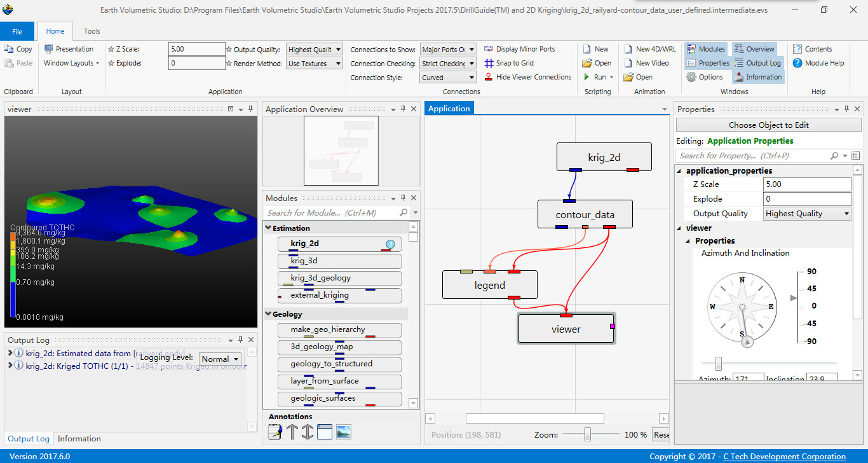Image resolution: width=868 pixels, height=463 pixels.
Task: Click the Azimuth slider handle
Action: click(718, 363)
